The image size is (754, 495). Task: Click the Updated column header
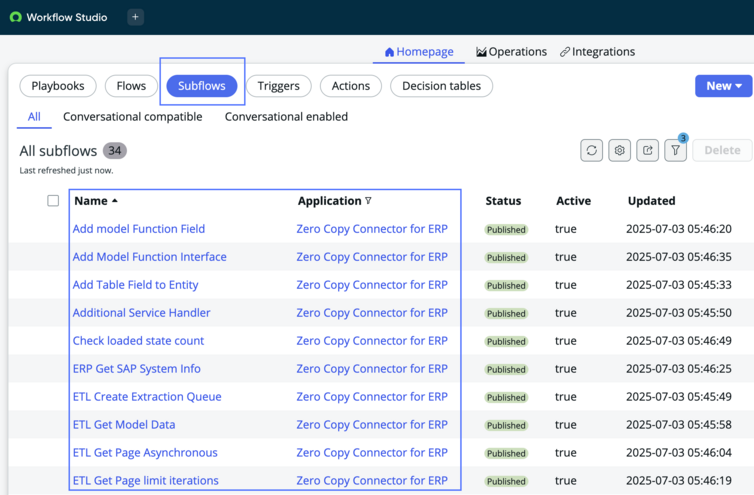(652, 201)
